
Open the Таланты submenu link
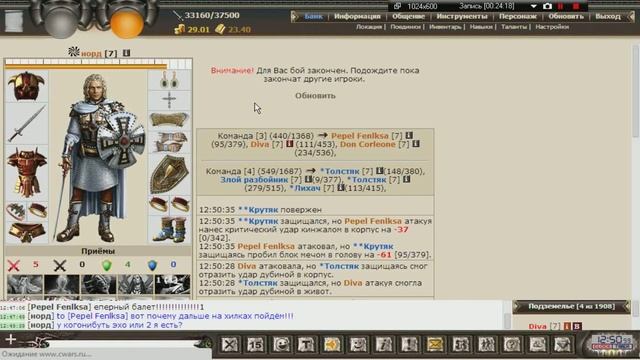[514, 27]
